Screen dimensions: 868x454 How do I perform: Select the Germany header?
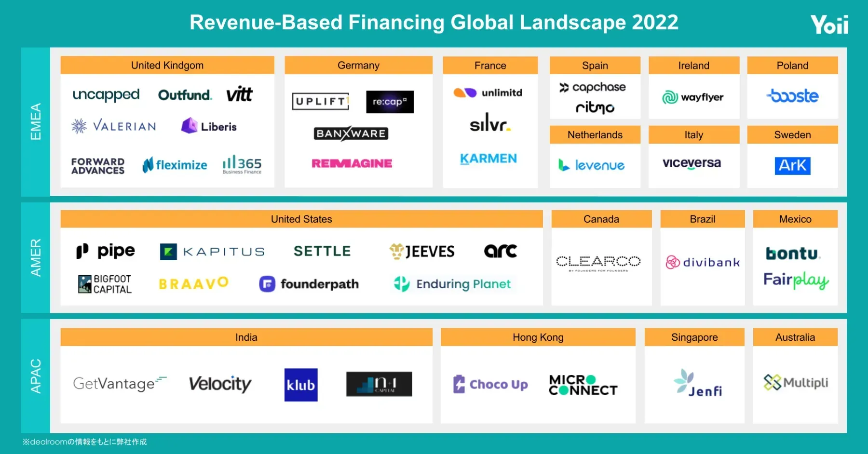(358, 65)
